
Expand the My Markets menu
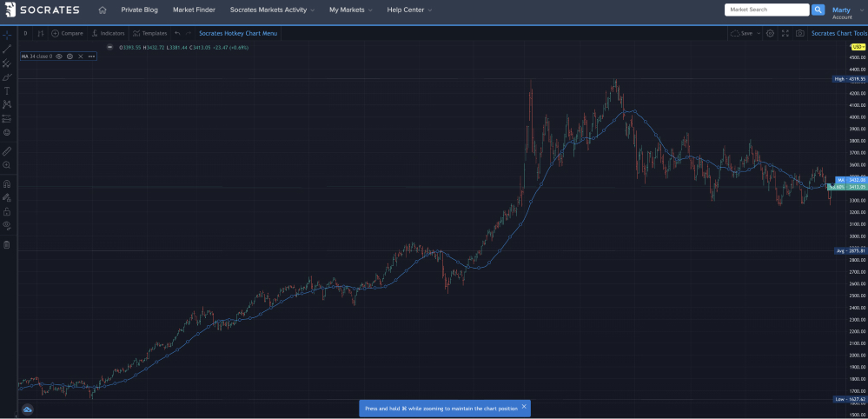[350, 10]
